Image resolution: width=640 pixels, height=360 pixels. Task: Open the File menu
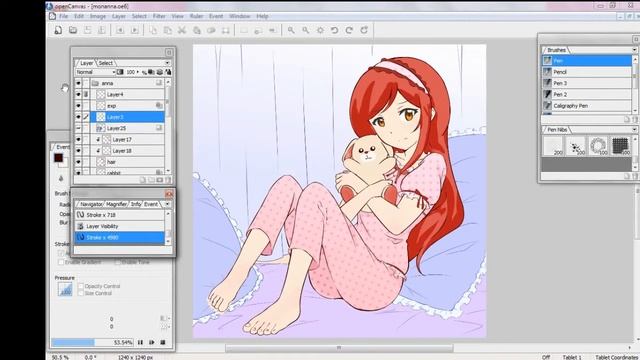pyautogui.click(x=64, y=16)
